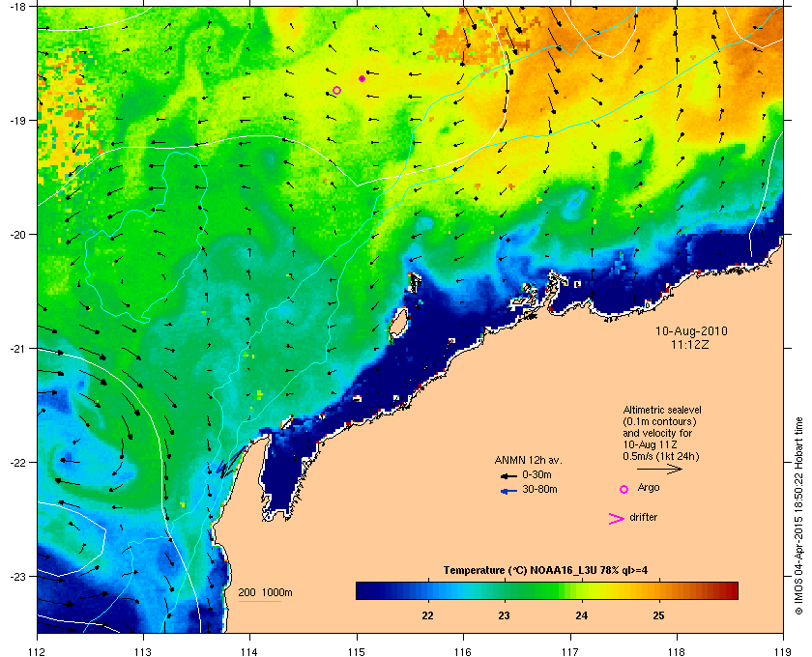Click the longitude axis label 113
The height and width of the screenshot is (657, 812).
tap(143, 652)
